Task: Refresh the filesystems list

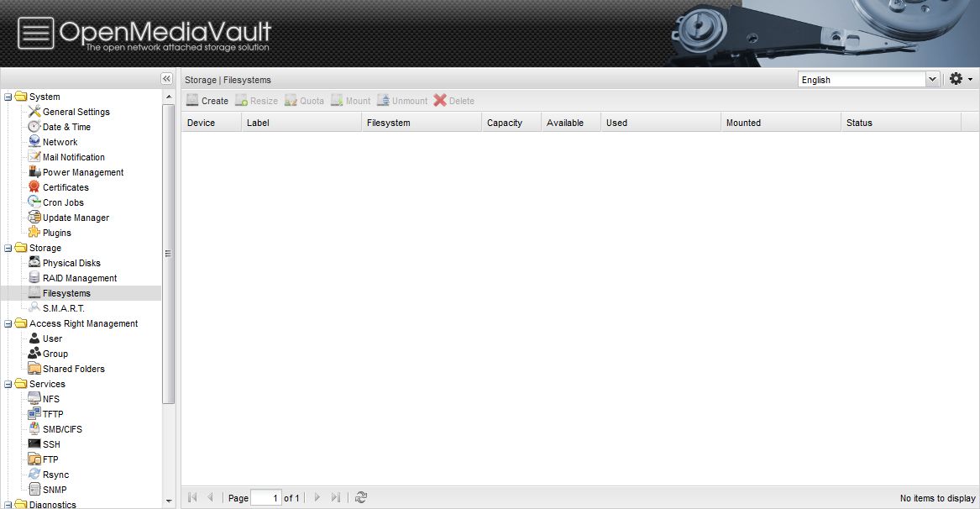Action: tap(360, 498)
